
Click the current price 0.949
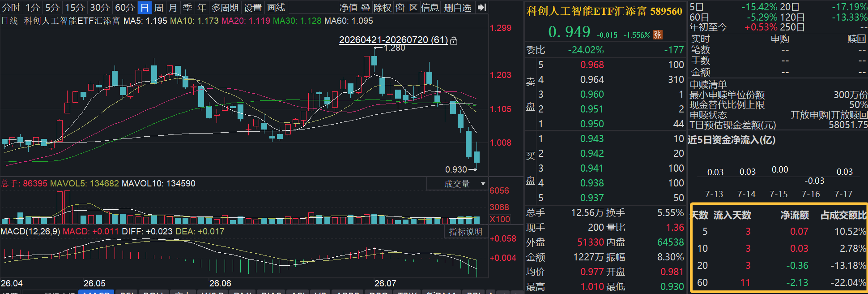pos(569,32)
